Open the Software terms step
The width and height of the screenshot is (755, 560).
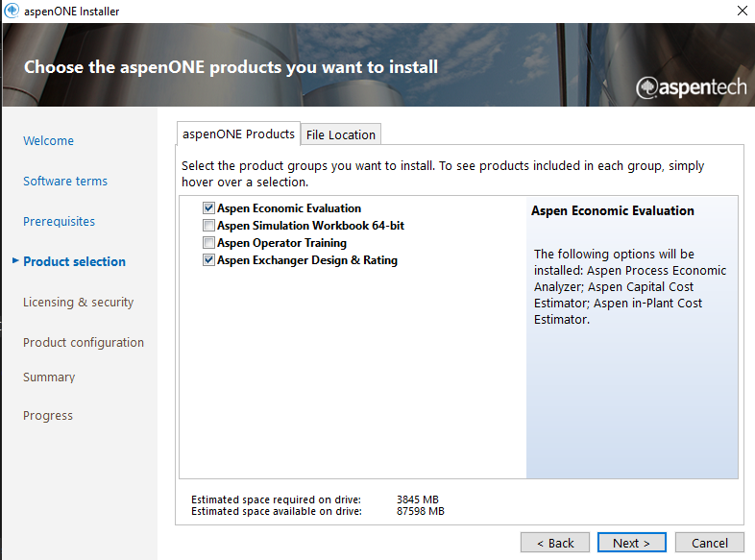[x=65, y=182]
